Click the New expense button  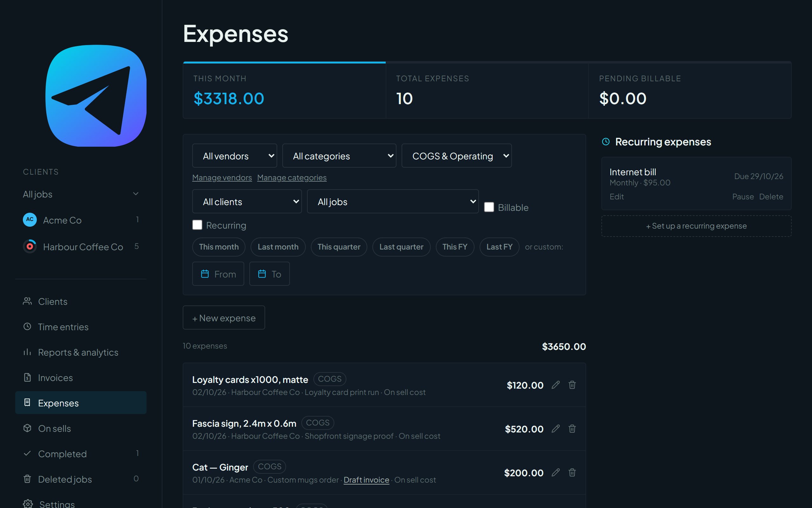click(x=224, y=317)
